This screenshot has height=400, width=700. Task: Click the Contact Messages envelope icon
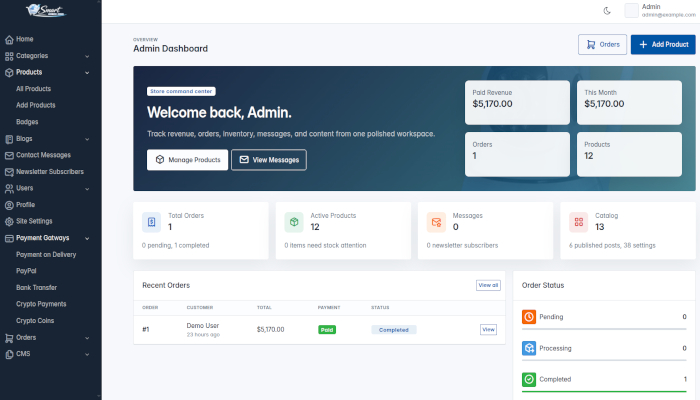(x=9, y=156)
